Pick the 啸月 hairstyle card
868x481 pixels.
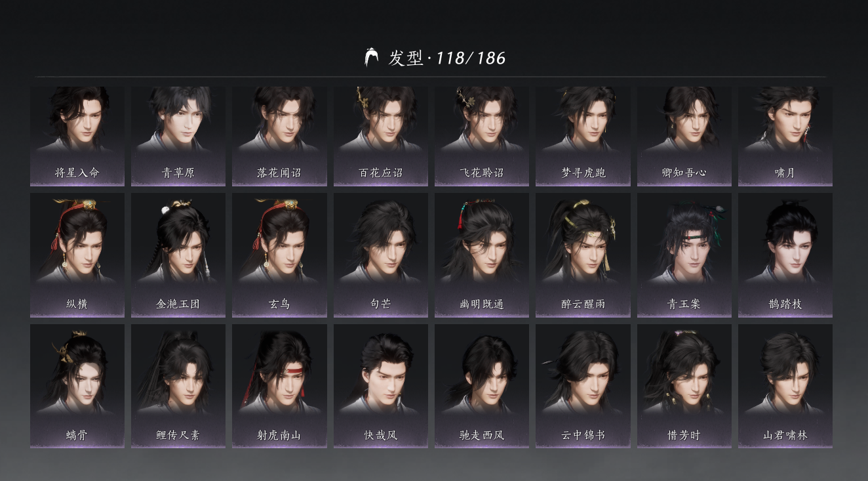(x=785, y=136)
